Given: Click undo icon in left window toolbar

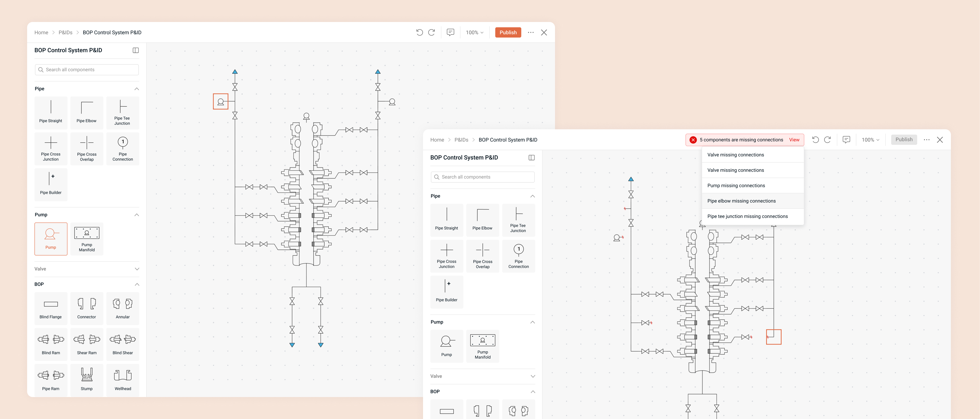Looking at the screenshot, I should (x=420, y=32).
